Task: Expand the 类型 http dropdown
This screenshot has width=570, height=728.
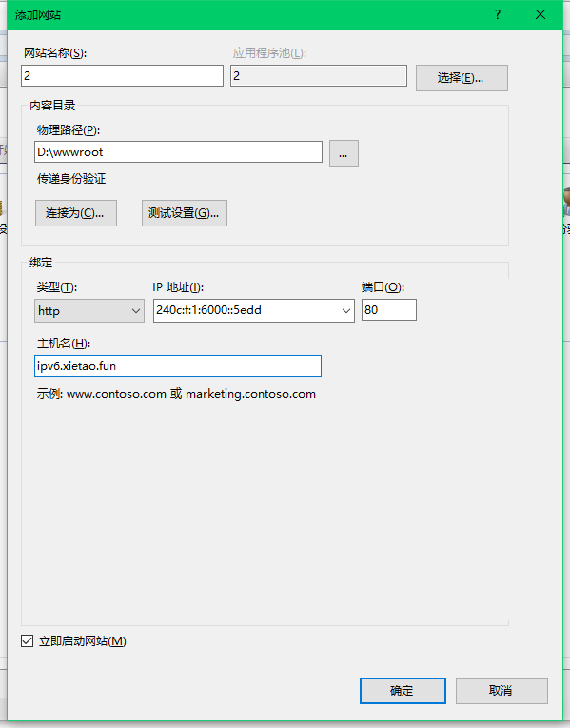Action: click(x=89, y=310)
